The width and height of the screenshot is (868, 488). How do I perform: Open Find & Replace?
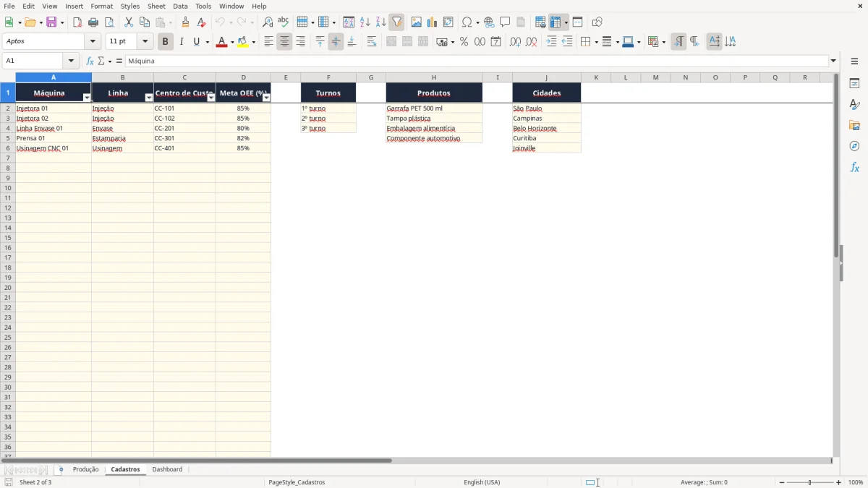point(268,22)
